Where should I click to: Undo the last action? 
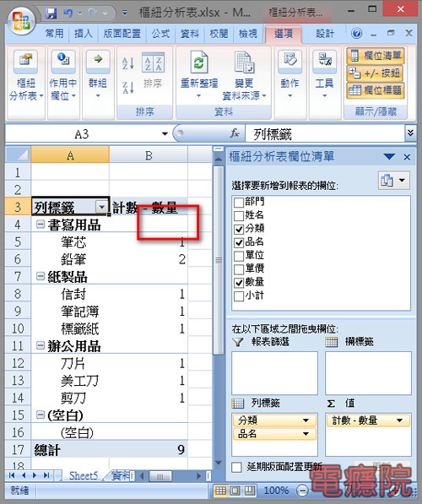[68, 14]
